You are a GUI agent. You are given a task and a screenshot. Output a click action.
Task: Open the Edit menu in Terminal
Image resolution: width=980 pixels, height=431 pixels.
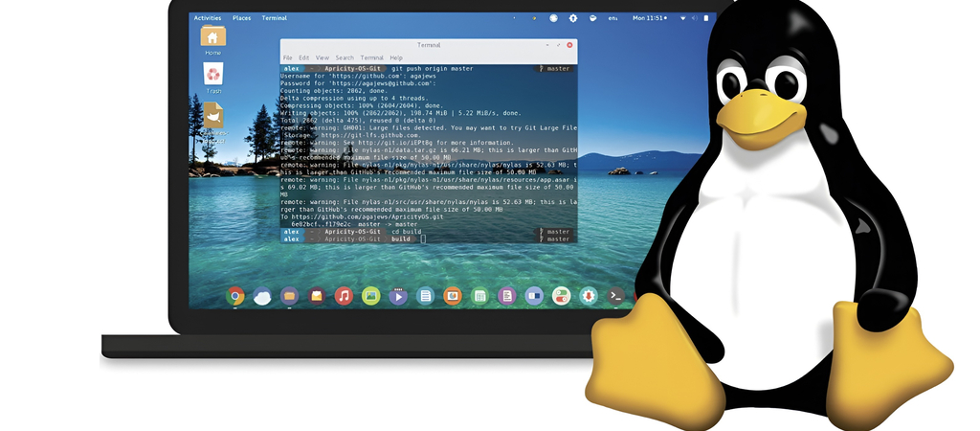(x=303, y=57)
